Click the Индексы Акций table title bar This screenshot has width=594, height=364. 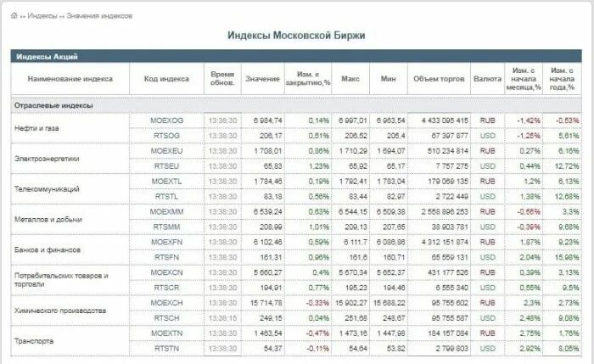(x=296, y=57)
